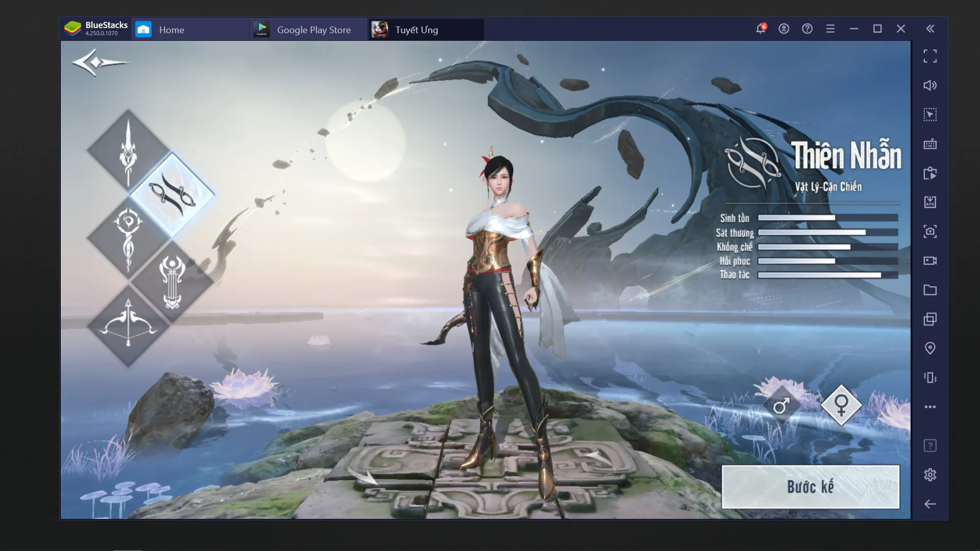
Task: Click the Sinh tồn stat bar
Action: pyautogui.click(x=828, y=218)
